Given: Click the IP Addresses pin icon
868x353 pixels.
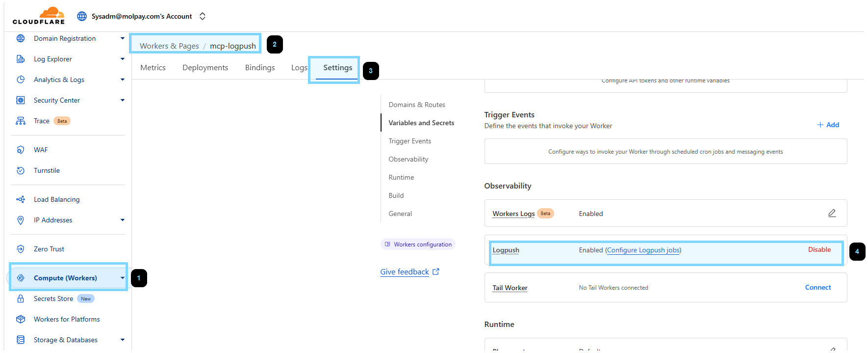Looking at the screenshot, I should [21, 220].
